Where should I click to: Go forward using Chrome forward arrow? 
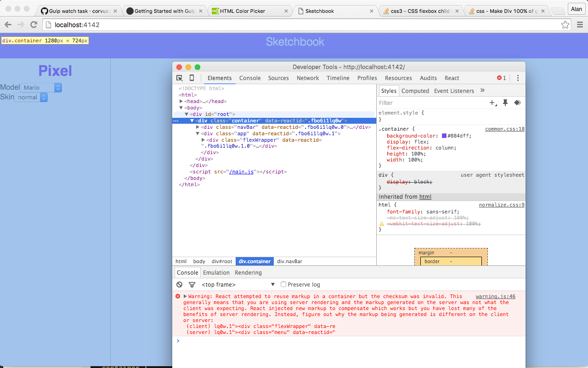21,25
